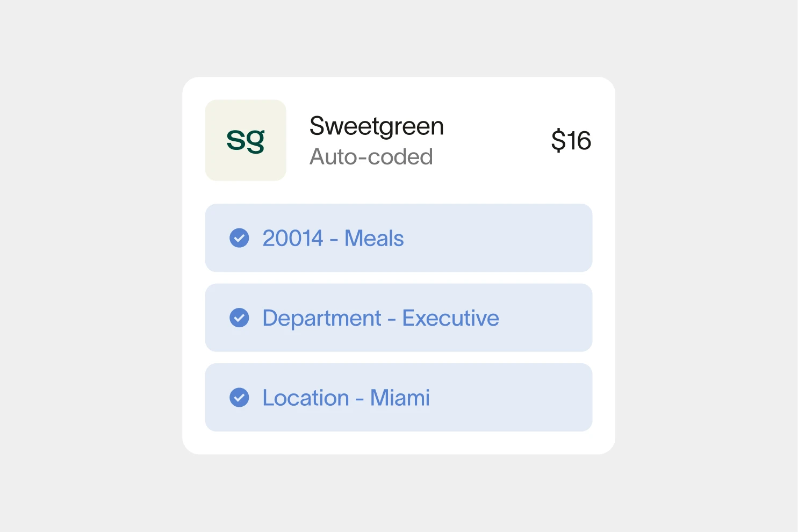Toggle the Department - Executive checkmark
The height and width of the screenshot is (532, 798).
(239, 318)
